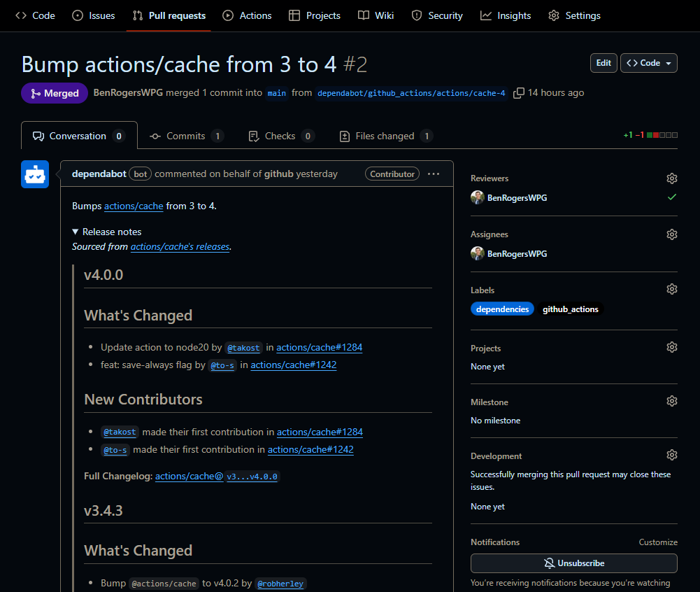This screenshot has width=700, height=592.
Task: Select the Pull requests tab
Action: point(169,15)
